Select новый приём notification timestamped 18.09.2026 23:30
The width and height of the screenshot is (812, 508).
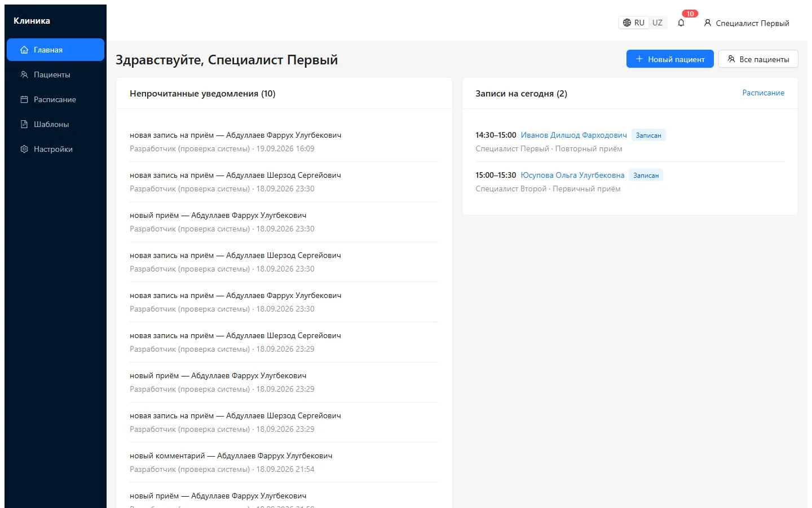(x=284, y=222)
